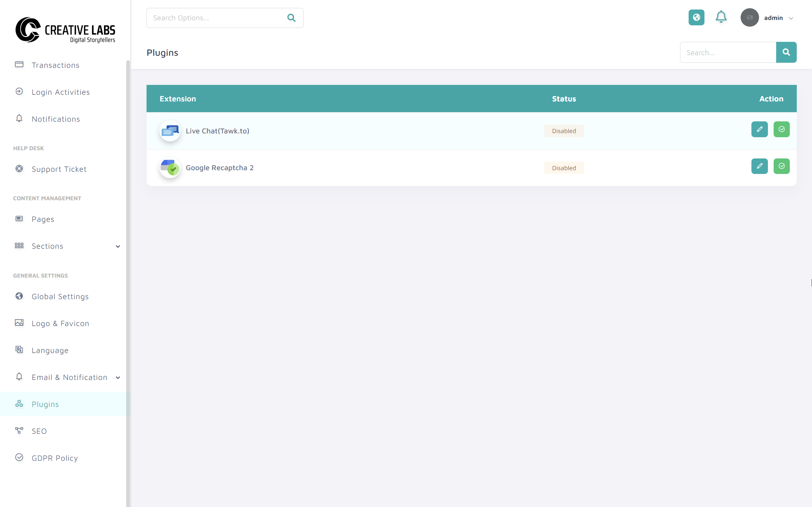812x507 pixels.
Task: Enable the Google Recaptcha 2 plugin
Action: click(782, 166)
